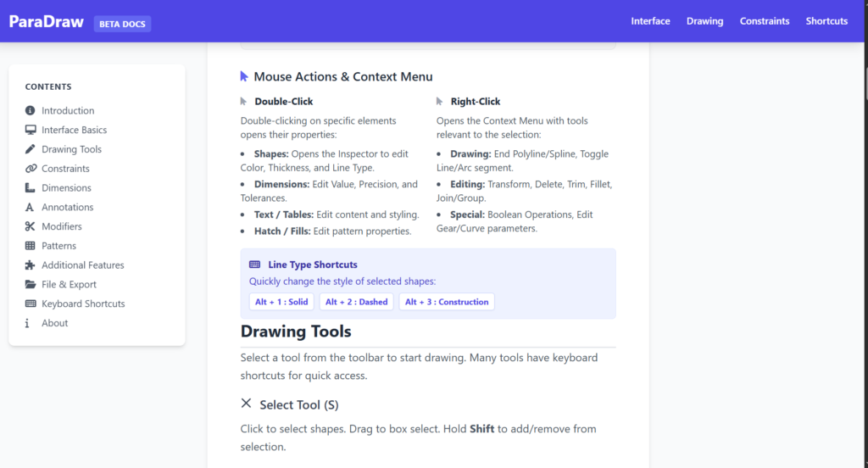The height and width of the screenshot is (468, 868).
Task: Click the 'Text / Tables:' list item
Action: point(284,214)
